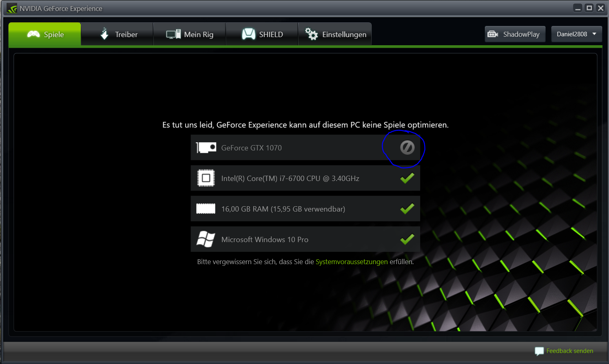This screenshot has width=609, height=364.
Task: Click the gamepad icon on the Spiele tab
Action: (x=33, y=34)
